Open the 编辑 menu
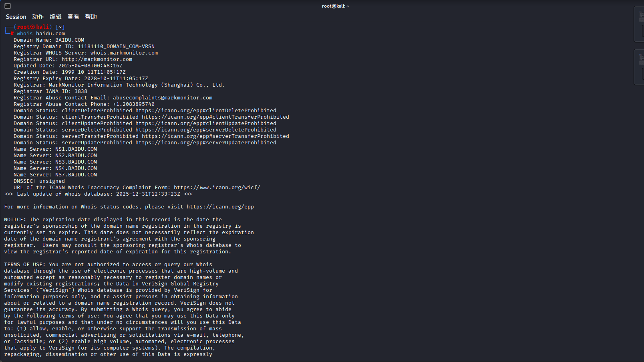The width and height of the screenshot is (644, 362). [x=56, y=17]
